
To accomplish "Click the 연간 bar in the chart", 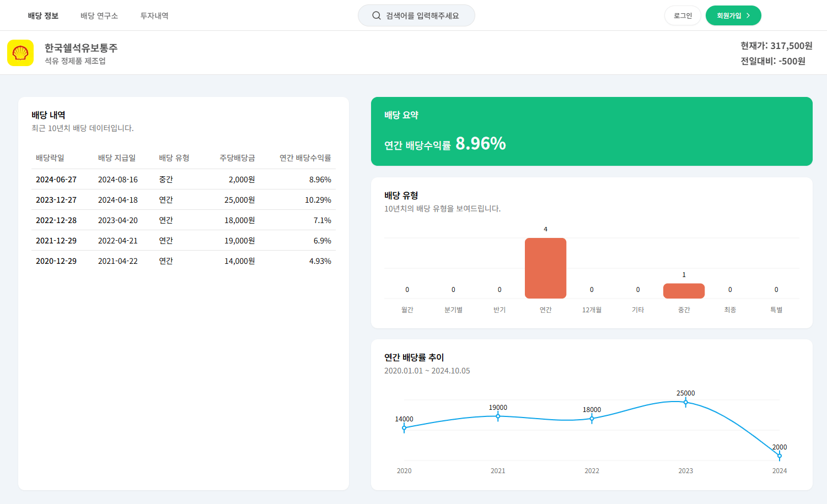I will click(x=546, y=268).
